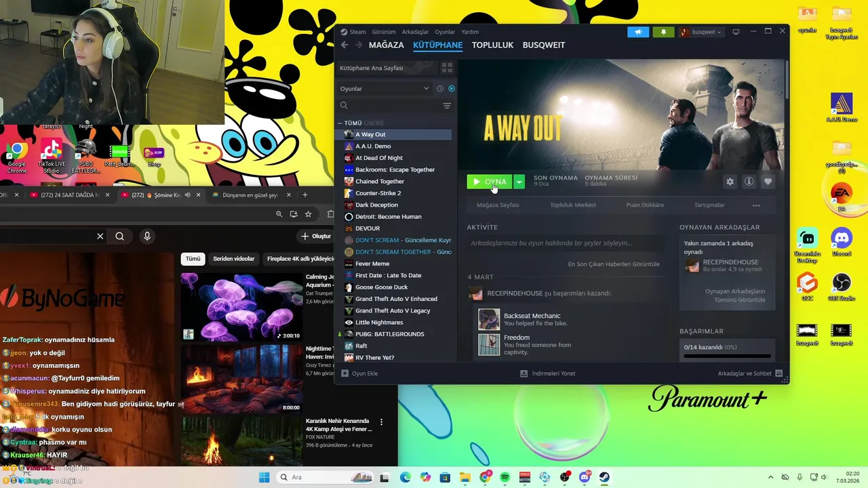Open the Yardım menu
The image size is (868, 488).
pos(470,32)
